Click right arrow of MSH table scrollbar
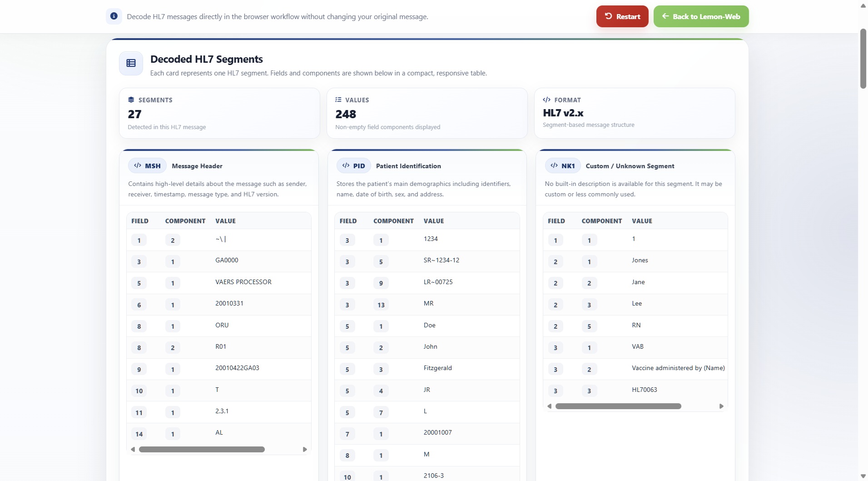The width and height of the screenshot is (868, 481). click(x=305, y=450)
